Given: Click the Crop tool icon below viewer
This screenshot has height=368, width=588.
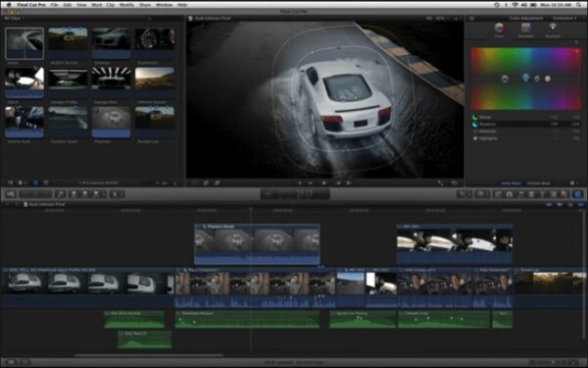Looking at the screenshot, I should [x=206, y=183].
